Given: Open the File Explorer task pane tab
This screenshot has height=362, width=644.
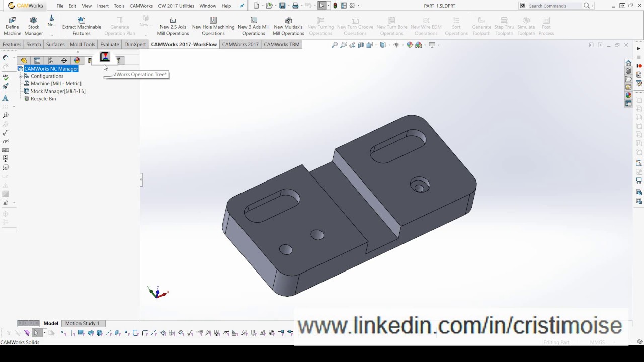Looking at the screenshot, I should [628, 79].
